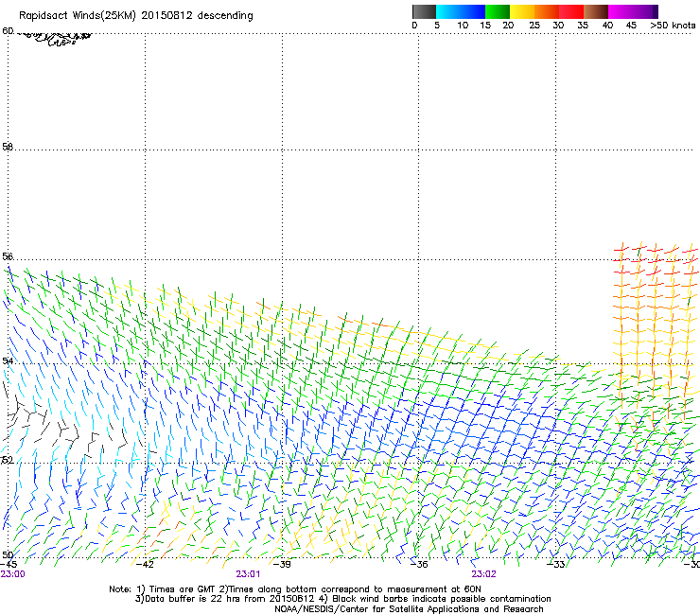The width and height of the screenshot is (700, 615).
Task: Click the longitude label '-33'
Action: pyautogui.click(x=555, y=564)
